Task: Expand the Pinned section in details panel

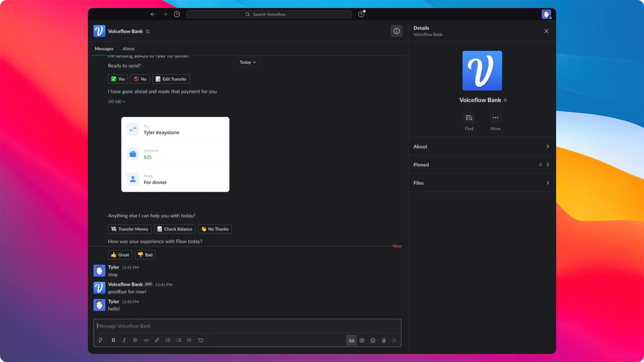Action: point(482,165)
